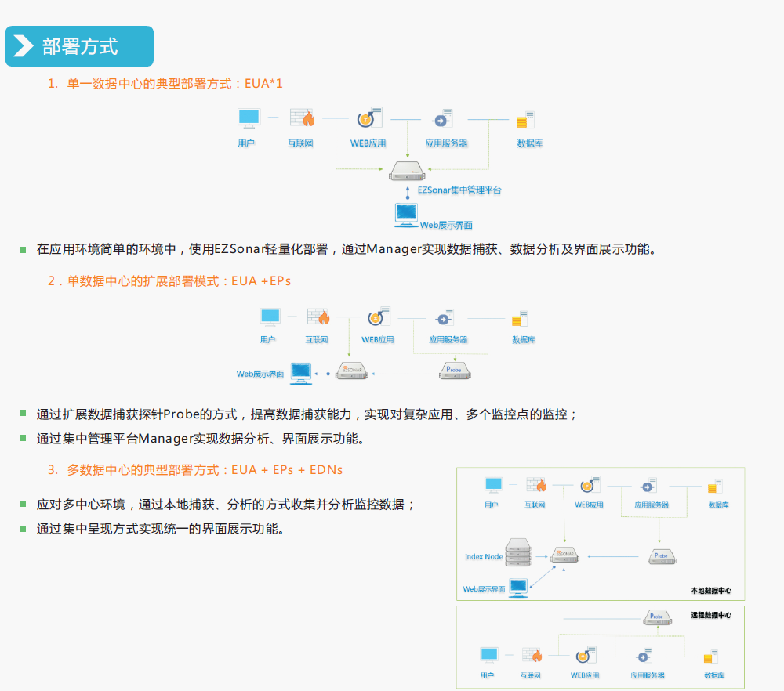This screenshot has width=784, height=691.
Task: Click the WEB应用 icon in the EUA+EPs diagram
Action: click(x=379, y=317)
